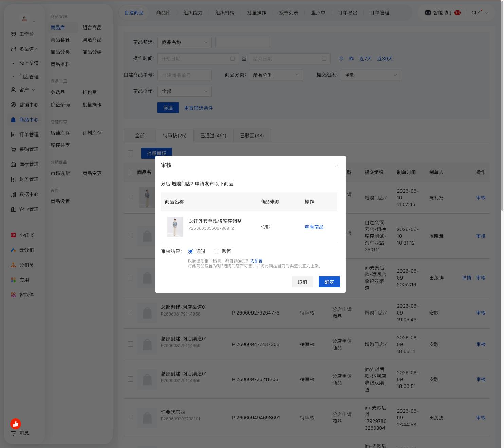Open the 提交组织 全部 dropdown
This screenshot has width=504, height=448.
[371, 75]
